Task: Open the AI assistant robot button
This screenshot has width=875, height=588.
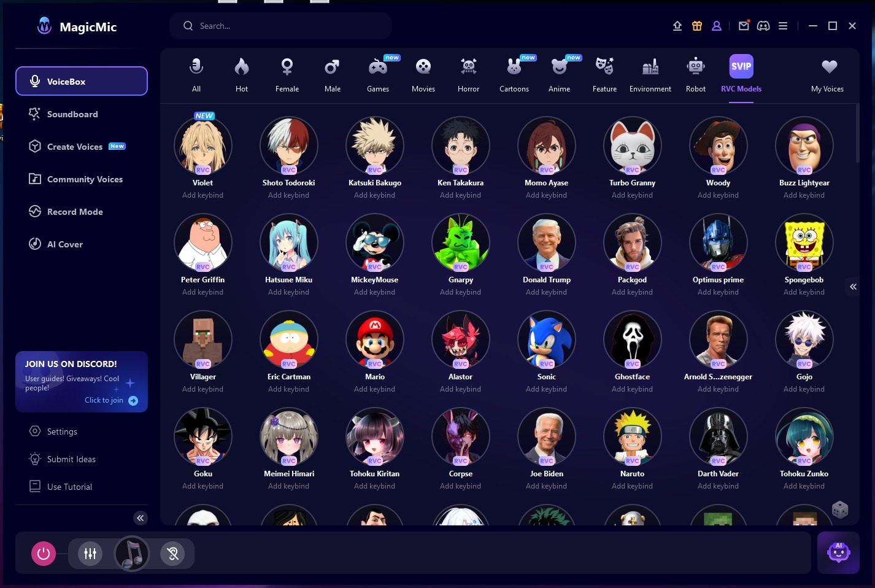Action: (839, 552)
